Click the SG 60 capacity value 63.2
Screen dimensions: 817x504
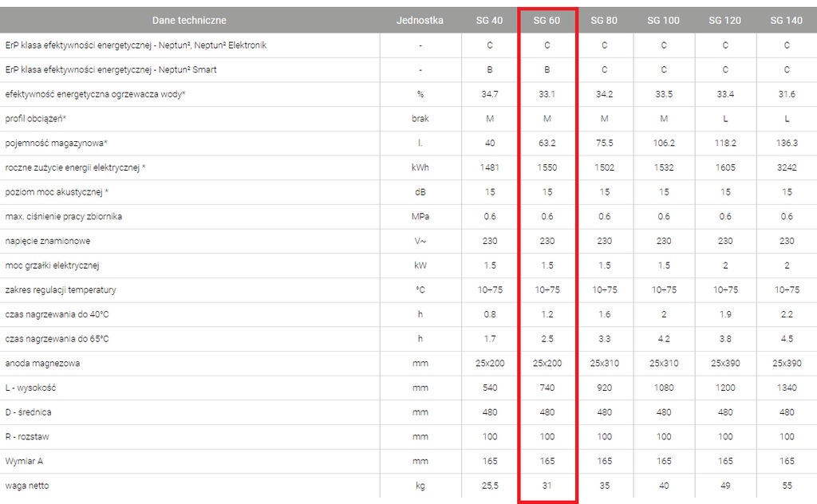point(547,144)
